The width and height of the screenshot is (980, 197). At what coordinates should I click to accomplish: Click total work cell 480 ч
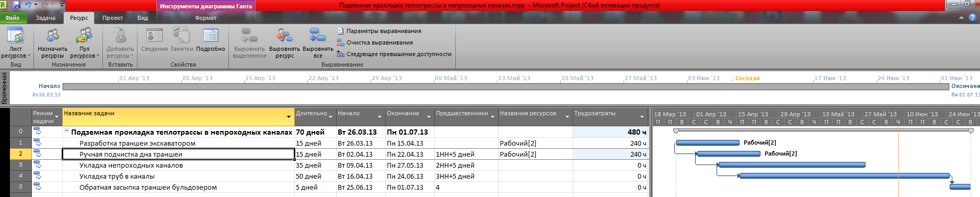click(610, 132)
